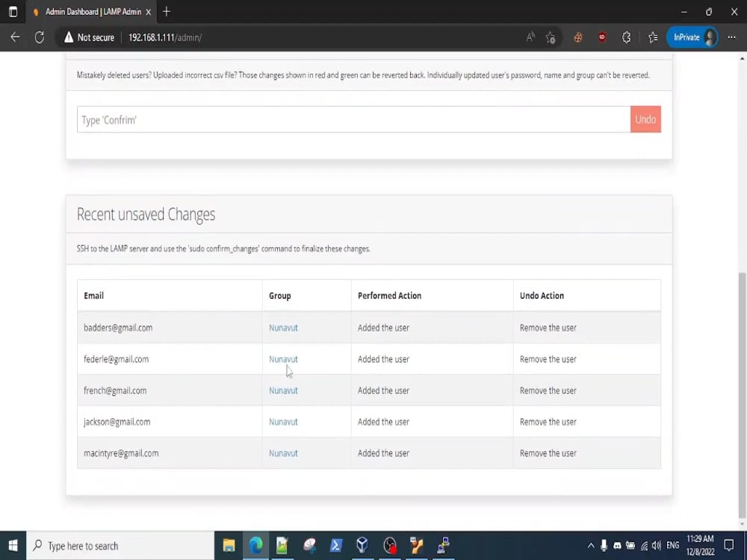
Task: Open a new browser tab
Action: click(x=166, y=12)
